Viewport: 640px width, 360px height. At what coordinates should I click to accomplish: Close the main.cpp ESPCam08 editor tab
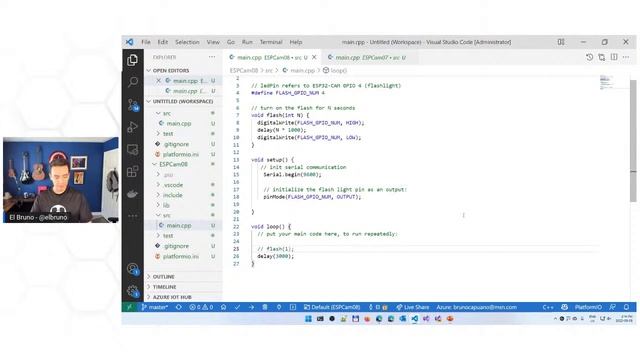point(314,58)
